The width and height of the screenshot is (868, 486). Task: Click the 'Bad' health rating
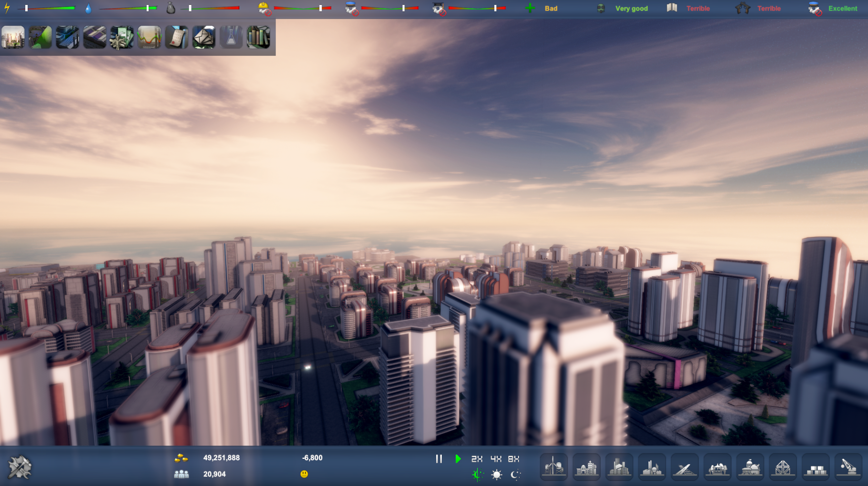pos(551,9)
